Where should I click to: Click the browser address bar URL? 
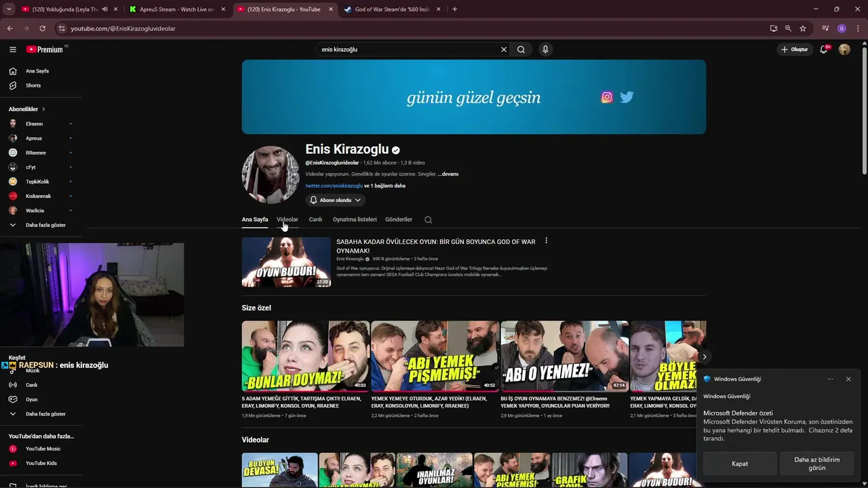pos(123,28)
